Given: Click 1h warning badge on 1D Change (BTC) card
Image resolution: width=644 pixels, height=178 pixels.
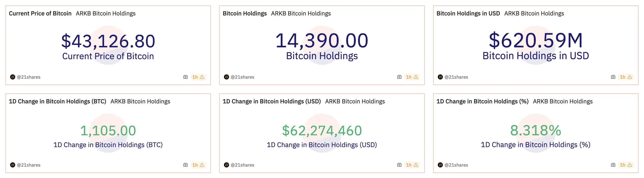Looking at the screenshot, I should tap(198, 165).
